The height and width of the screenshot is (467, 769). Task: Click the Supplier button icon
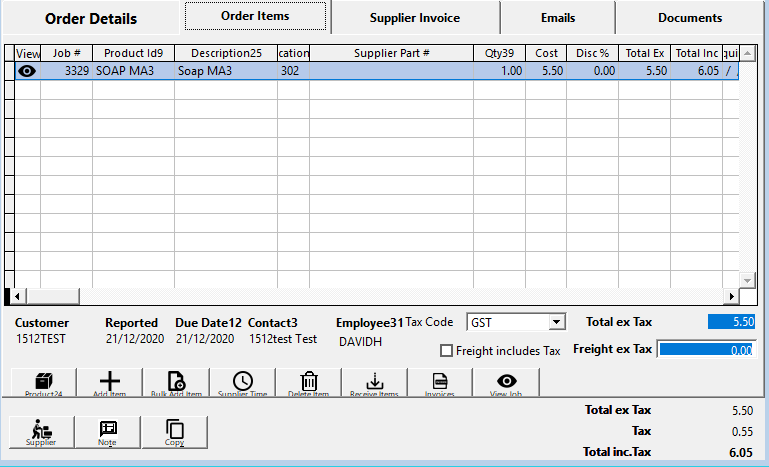click(43, 431)
